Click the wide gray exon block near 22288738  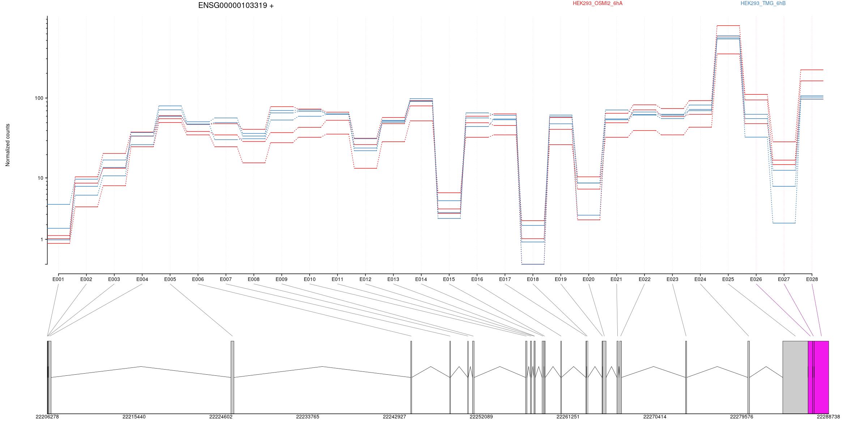point(795,377)
